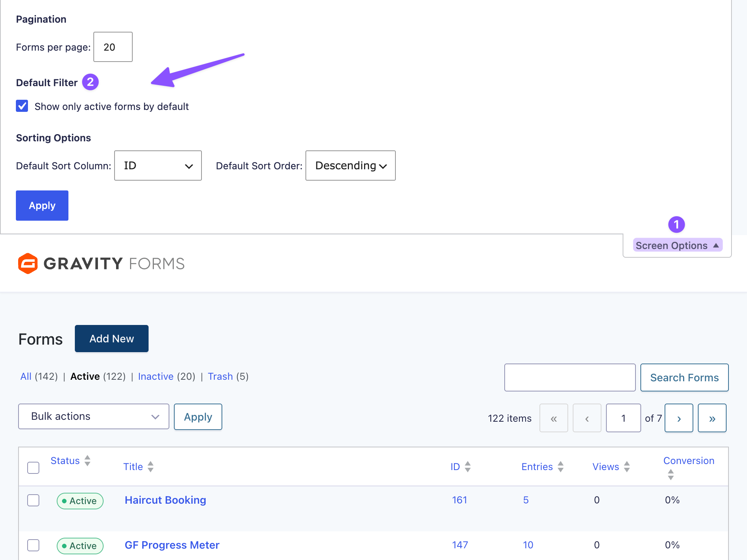
Task: Click the Gravity Forms logo icon
Action: [x=28, y=263]
